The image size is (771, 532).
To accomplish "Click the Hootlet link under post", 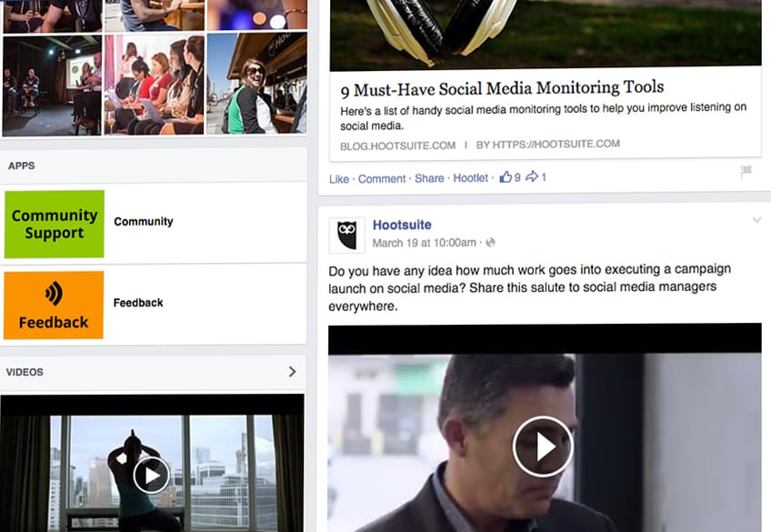I will (470, 178).
